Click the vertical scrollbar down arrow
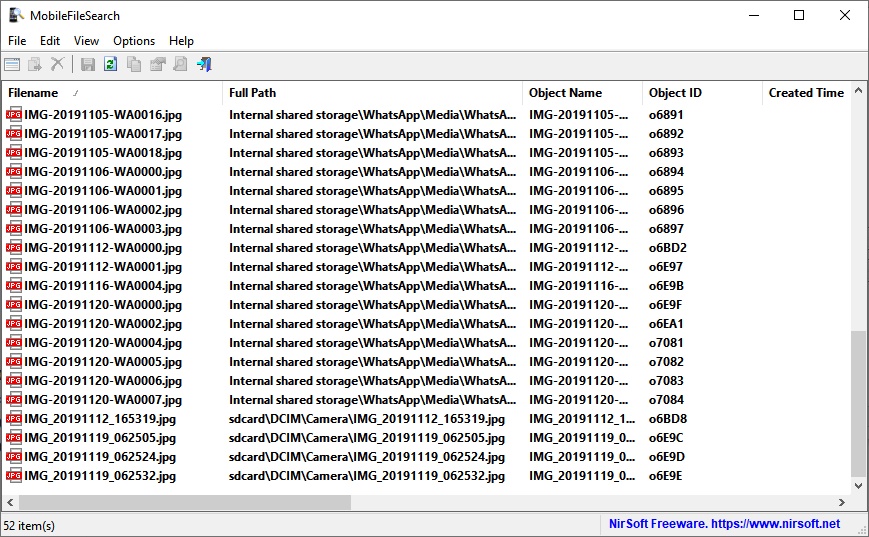Image resolution: width=869 pixels, height=537 pixels. click(858, 485)
